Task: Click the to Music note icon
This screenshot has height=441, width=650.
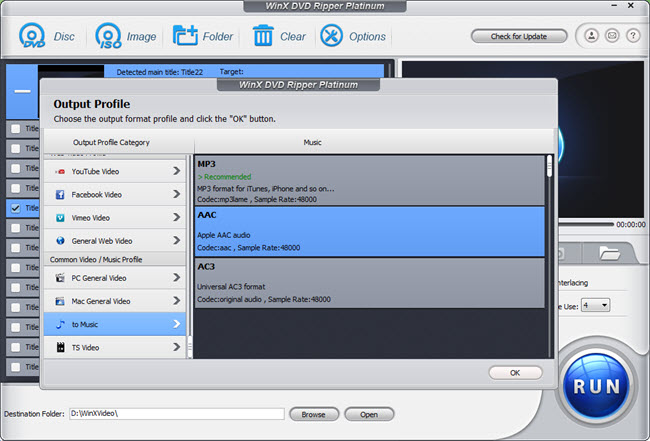Action: point(61,325)
